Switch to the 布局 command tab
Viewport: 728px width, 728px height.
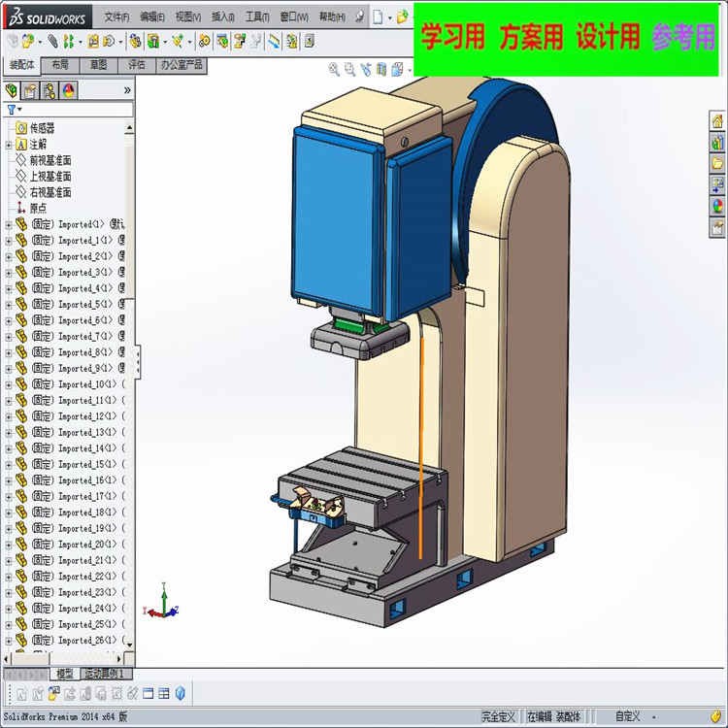(60, 65)
